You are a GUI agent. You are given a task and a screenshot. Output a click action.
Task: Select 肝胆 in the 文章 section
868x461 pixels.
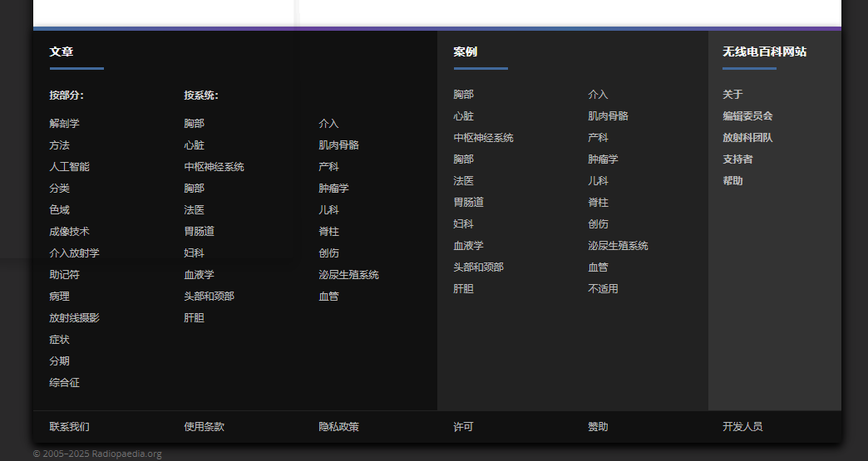click(195, 317)
